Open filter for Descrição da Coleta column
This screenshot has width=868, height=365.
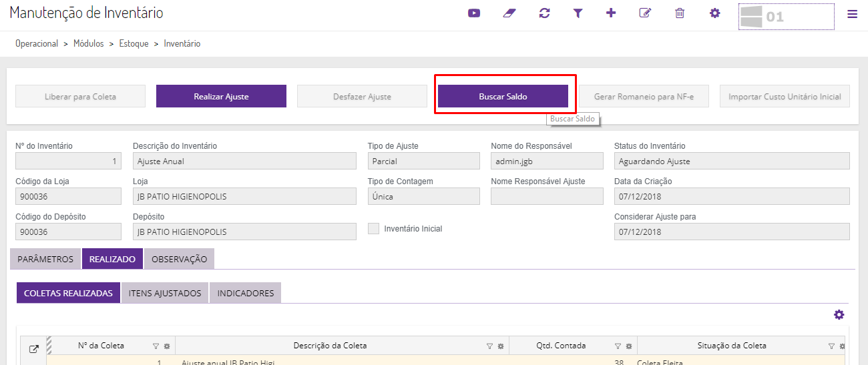coord(489,346)
